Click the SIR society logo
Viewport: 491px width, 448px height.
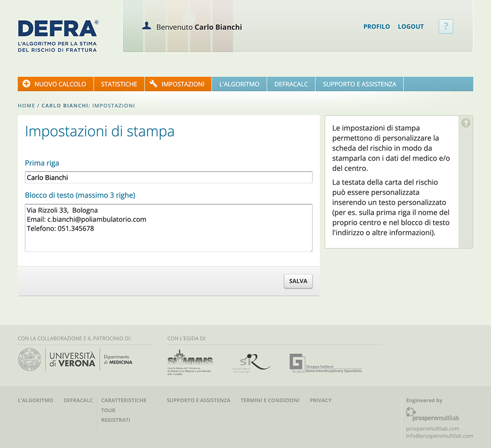tap(251, 362)
